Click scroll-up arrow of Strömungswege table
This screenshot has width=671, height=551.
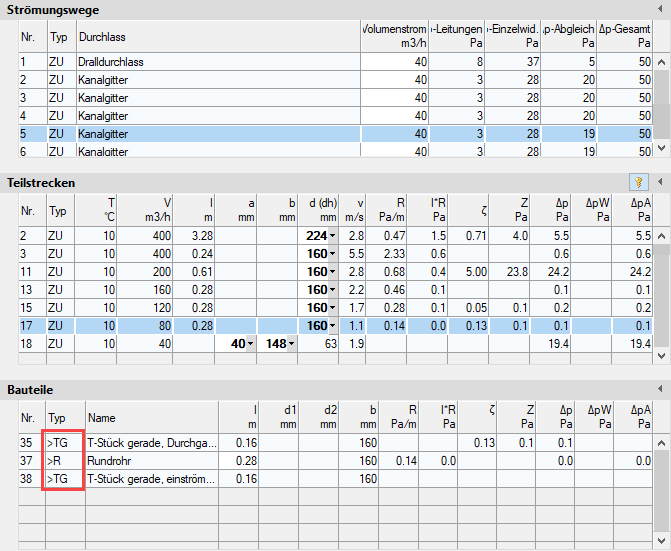[662, 62]
